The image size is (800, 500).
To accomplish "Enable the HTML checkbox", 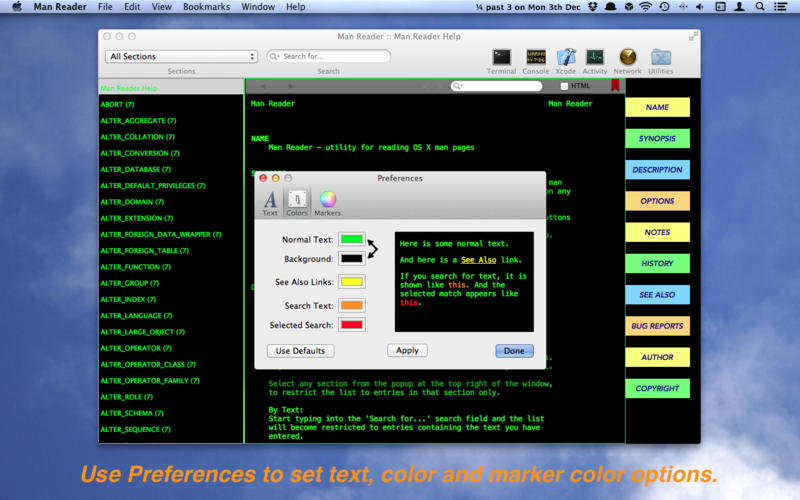I will 564,86.
